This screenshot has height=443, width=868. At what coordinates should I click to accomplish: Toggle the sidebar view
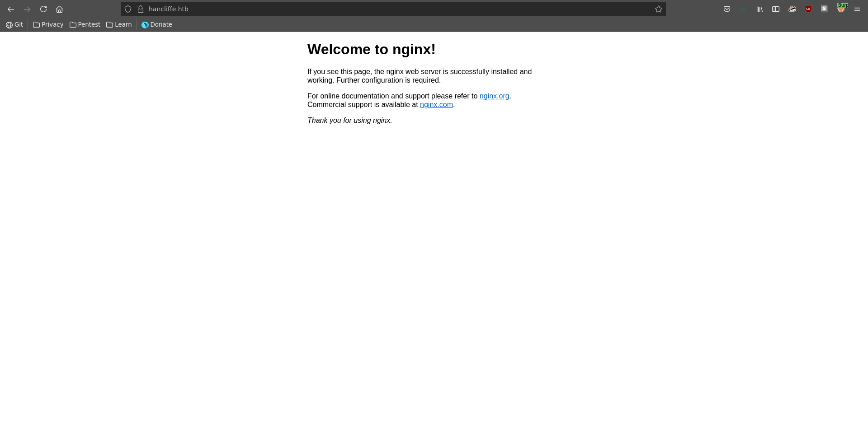pos(776,9)
